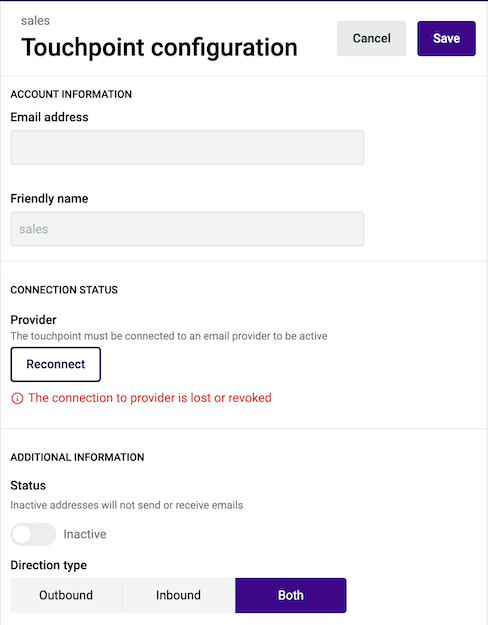488x625 pixels.
Task: Reconnect the email provider
Action: [x=55, y=364]
